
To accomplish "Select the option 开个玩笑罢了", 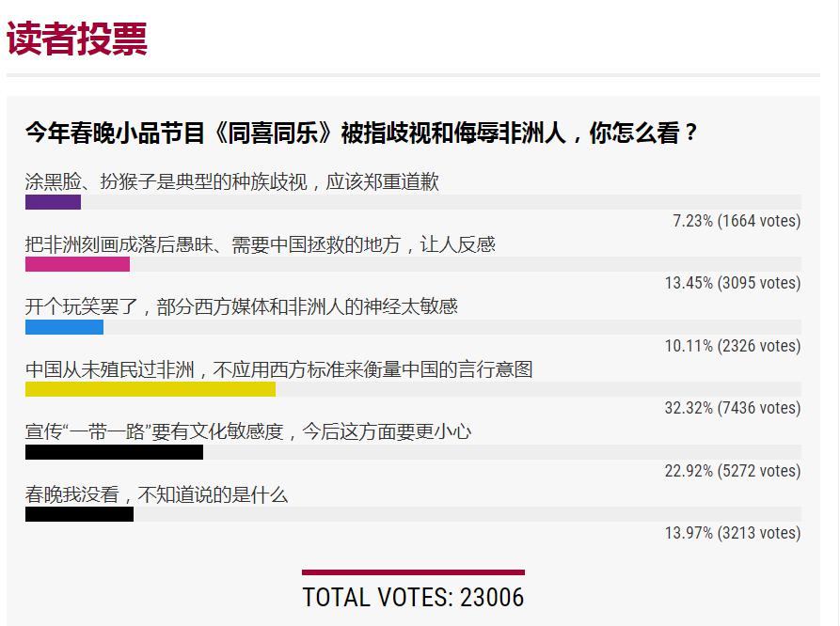I will [x=241, y=306].
